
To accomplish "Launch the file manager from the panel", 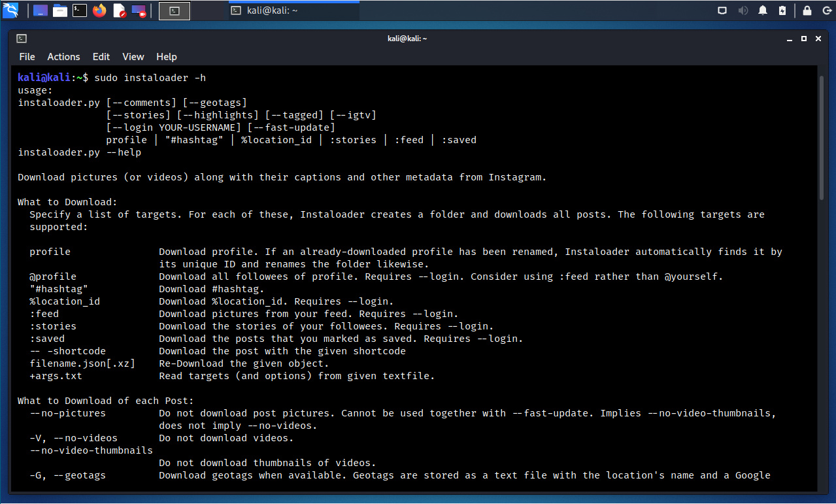I will 60,10.
